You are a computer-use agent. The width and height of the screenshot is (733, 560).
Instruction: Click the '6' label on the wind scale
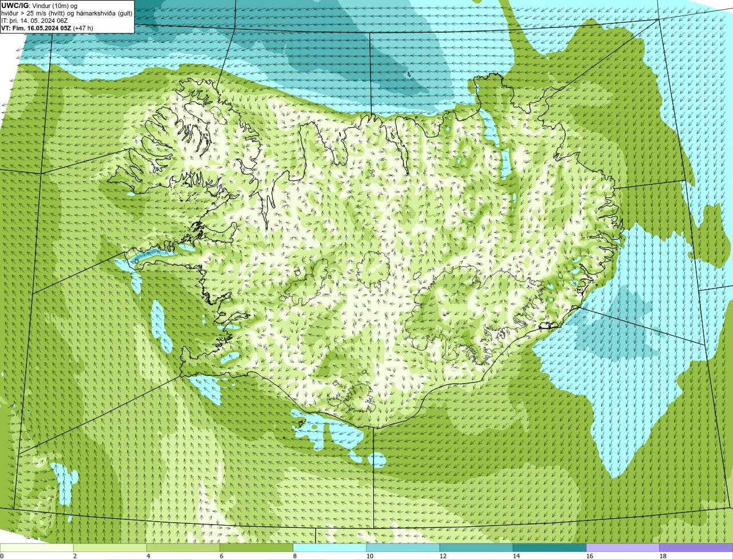point(222,556)
